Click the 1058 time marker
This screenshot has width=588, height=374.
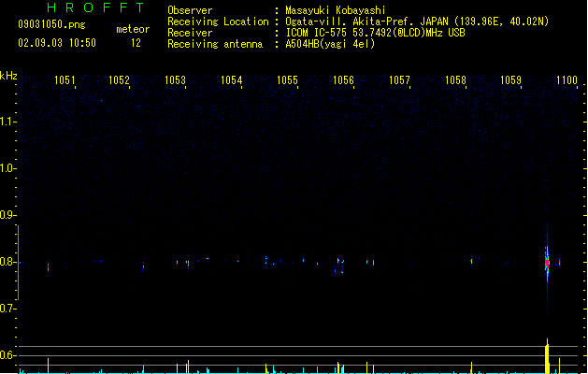pyautogui.click(x=455, y=80)
